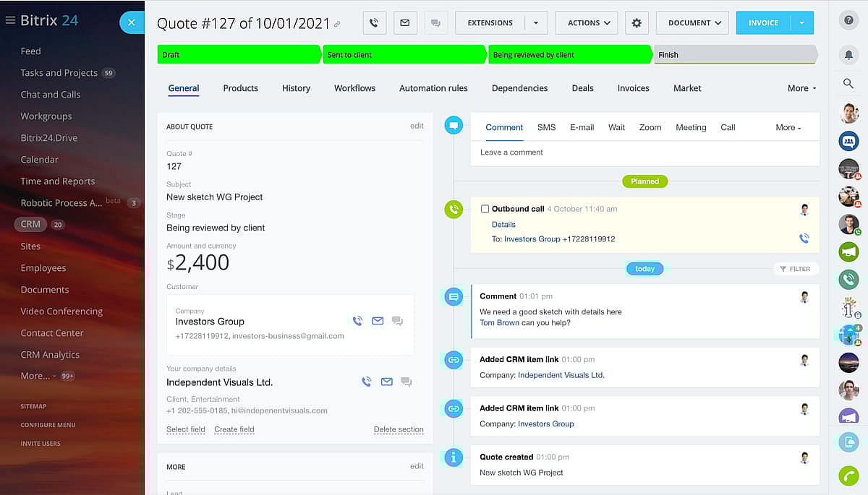Click the Extensions button
868x495 pixels.
[490, 23]
